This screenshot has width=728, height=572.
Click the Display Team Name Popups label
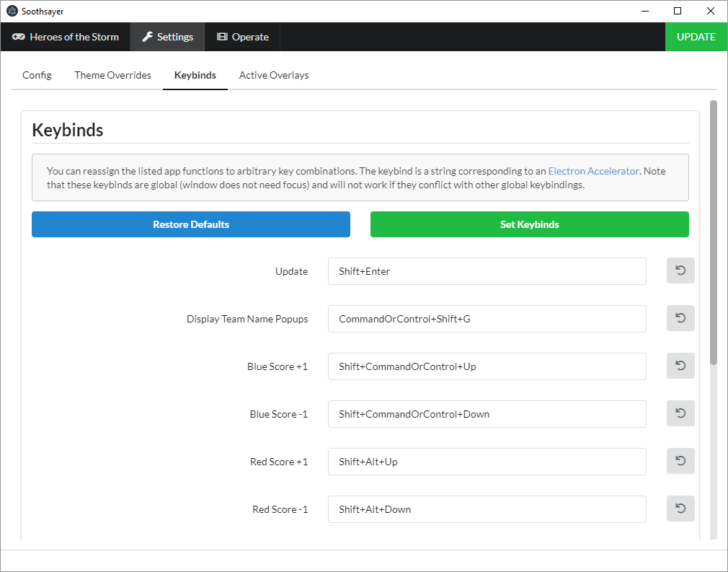tap(247, 319)
